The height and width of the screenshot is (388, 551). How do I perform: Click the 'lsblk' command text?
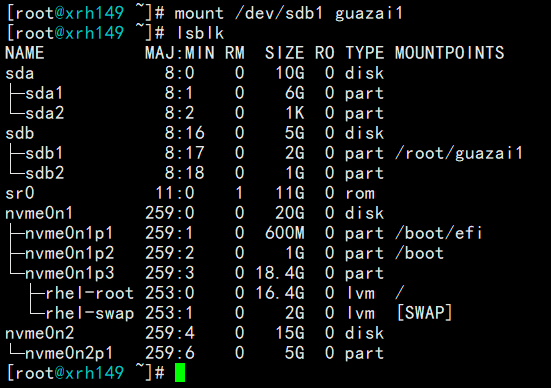click(x=200, y=33)
